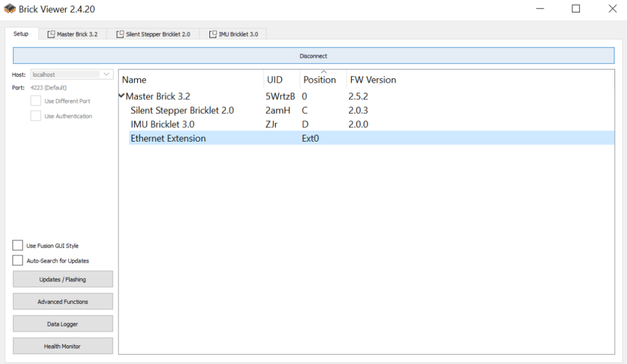Click the Advanced Functions button

point(63,301)
